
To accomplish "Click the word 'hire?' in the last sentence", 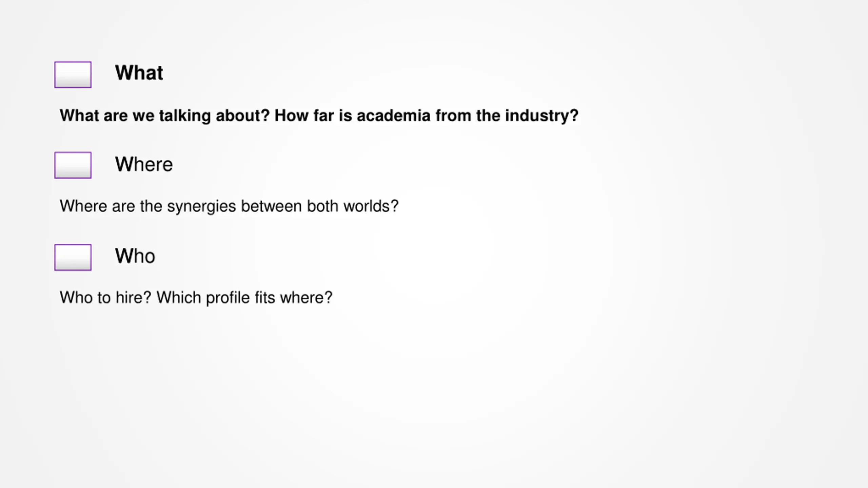I will [133, 298].
